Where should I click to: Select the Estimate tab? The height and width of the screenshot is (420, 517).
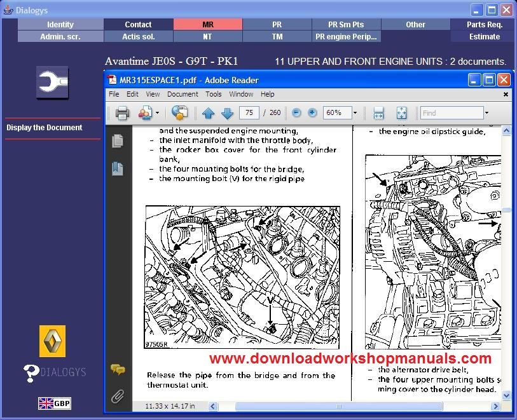tap(485, 37)
